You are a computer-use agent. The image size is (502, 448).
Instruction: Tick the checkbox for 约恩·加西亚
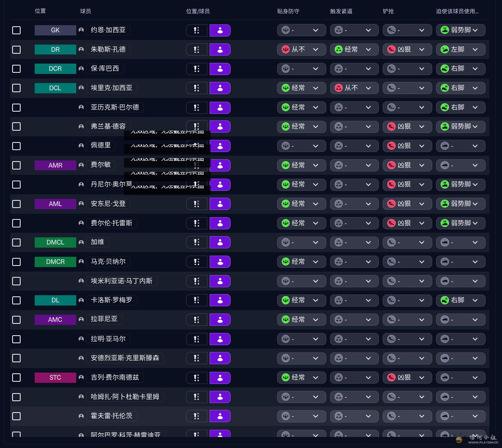pyautogui.click(x=16, y=30)
